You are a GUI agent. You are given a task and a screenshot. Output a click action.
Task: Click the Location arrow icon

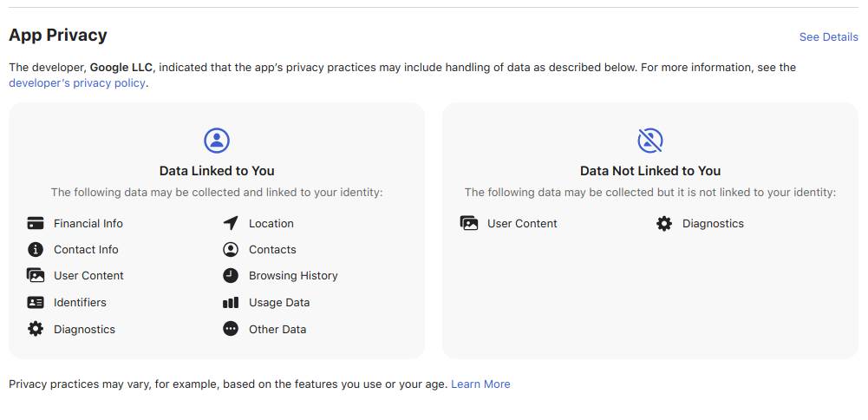(x=231, y=223)
